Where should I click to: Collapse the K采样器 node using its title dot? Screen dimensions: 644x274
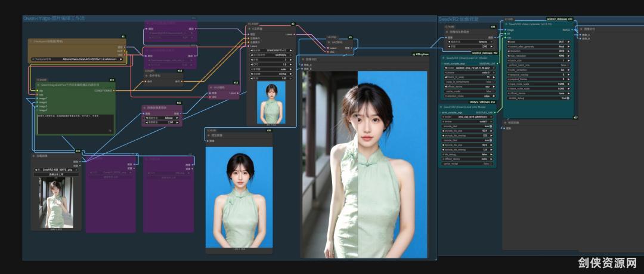coord(250,29)
